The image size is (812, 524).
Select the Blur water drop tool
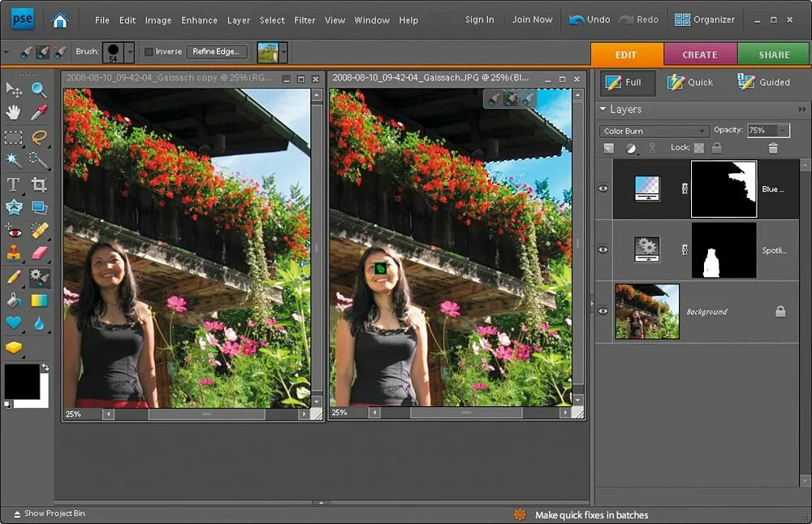(39, 323)
